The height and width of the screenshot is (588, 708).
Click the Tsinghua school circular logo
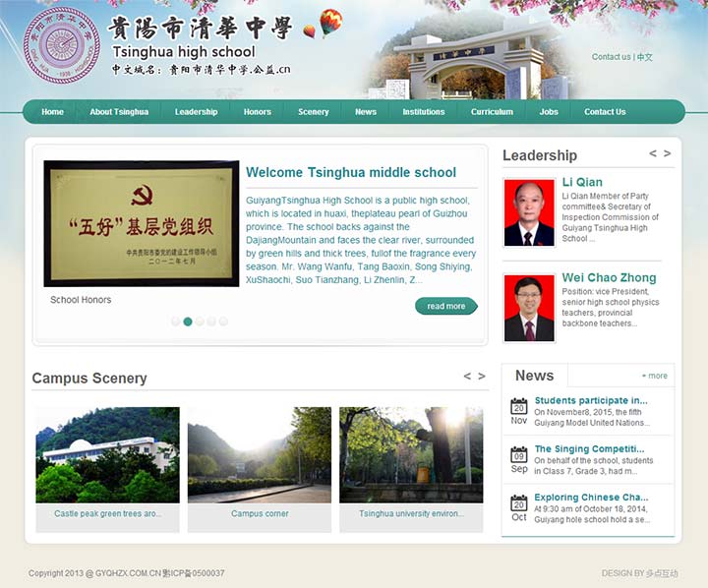click(61, 44)
